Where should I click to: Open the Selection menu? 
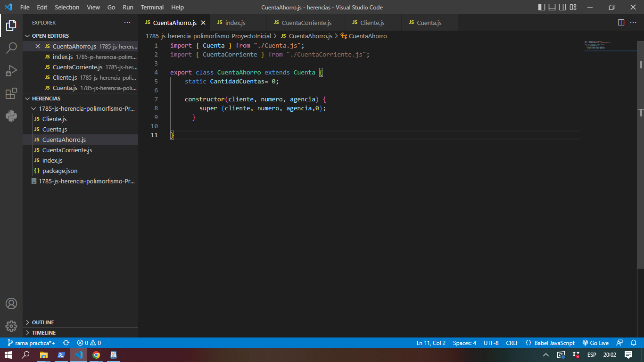[67, 7]
